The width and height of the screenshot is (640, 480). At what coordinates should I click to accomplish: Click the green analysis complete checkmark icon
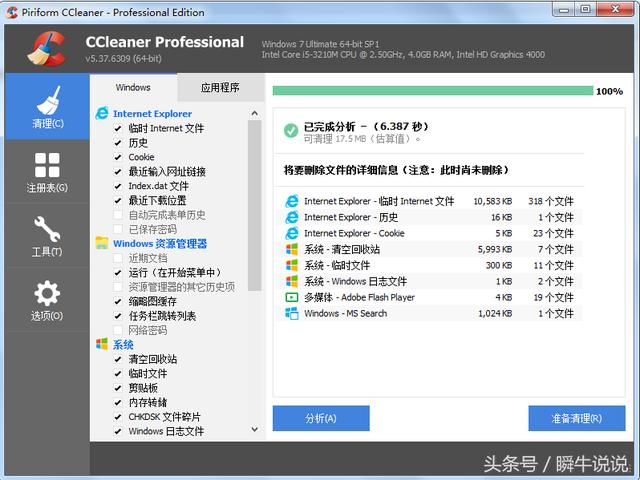point(291,131)
